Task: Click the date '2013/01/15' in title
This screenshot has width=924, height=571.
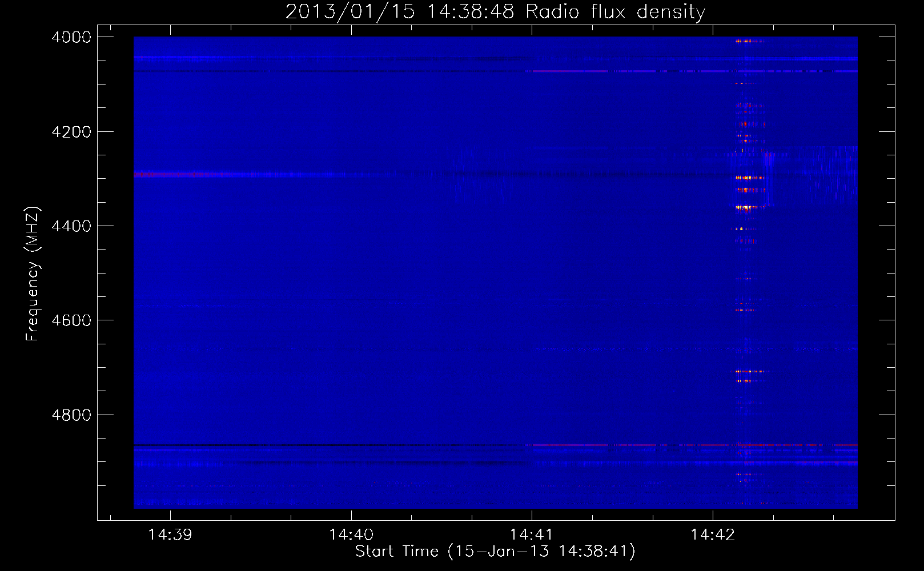Action: tap(350, 11)
